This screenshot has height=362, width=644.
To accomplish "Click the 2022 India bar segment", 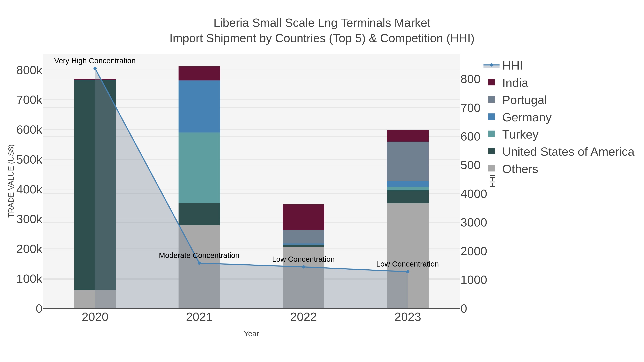I will pos(304,217).
